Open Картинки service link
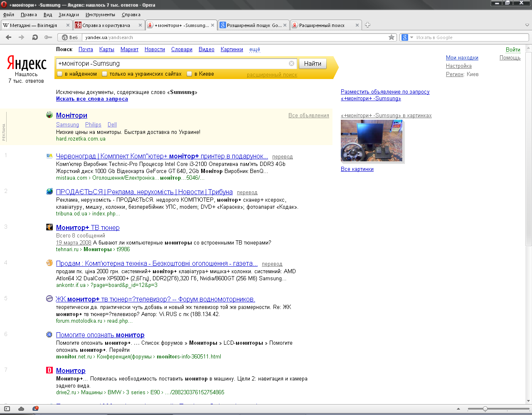The image size is (532, 415). pyautogui.click(x=232, y=49)
